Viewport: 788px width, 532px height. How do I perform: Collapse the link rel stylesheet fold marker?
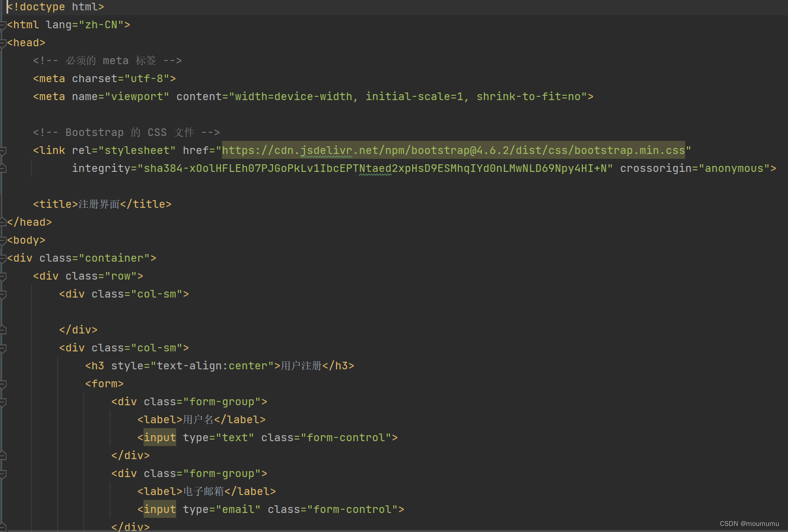pyautogui.click(x=3, y=151)
